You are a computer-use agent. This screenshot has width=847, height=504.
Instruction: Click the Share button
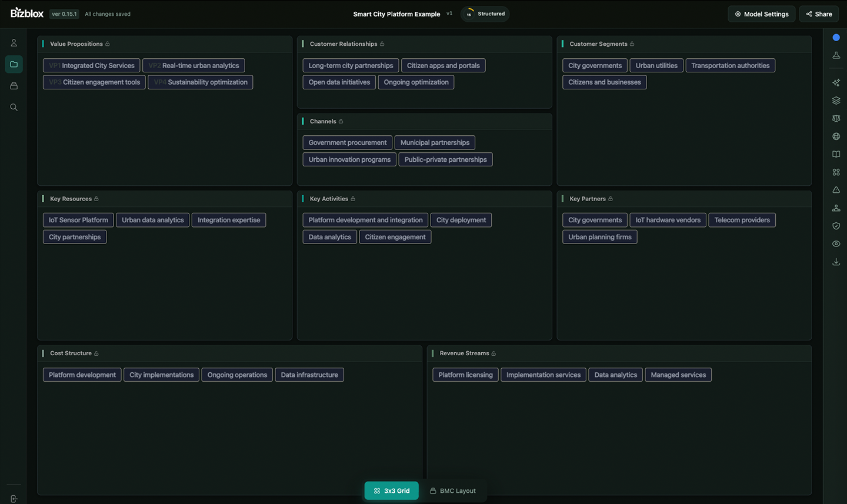tap(818, 14)
